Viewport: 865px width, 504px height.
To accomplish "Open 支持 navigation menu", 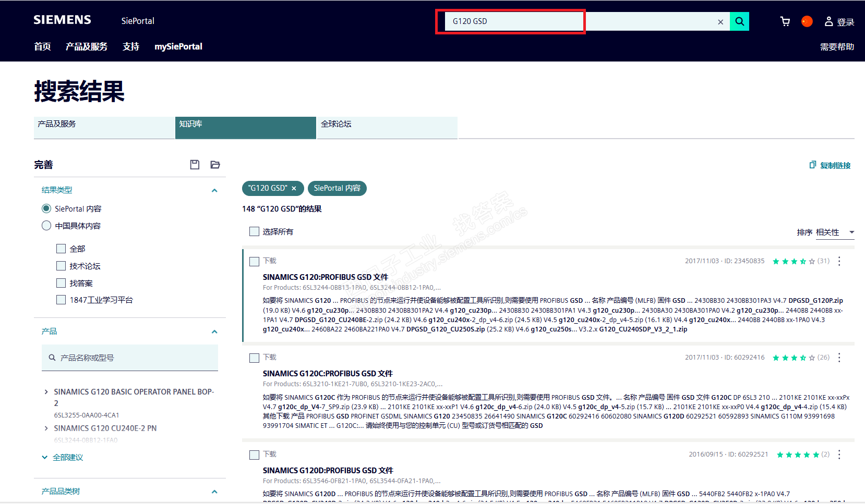I will pyautogui.click(x=131, y=46).
